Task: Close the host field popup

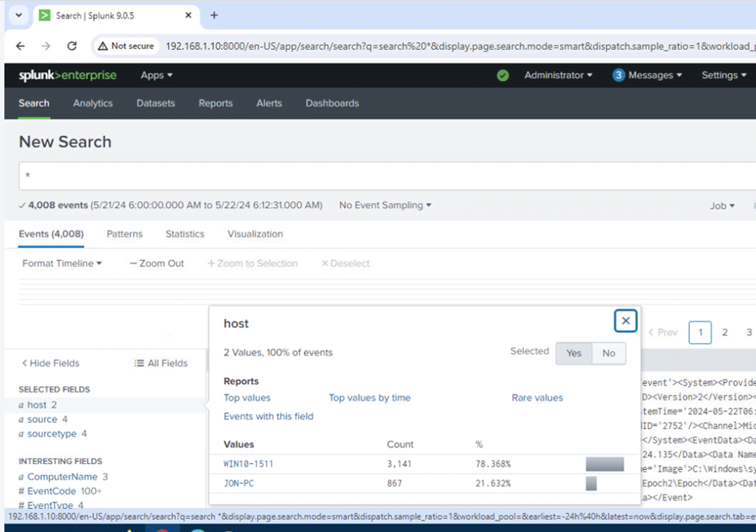Action: point(625,321)
